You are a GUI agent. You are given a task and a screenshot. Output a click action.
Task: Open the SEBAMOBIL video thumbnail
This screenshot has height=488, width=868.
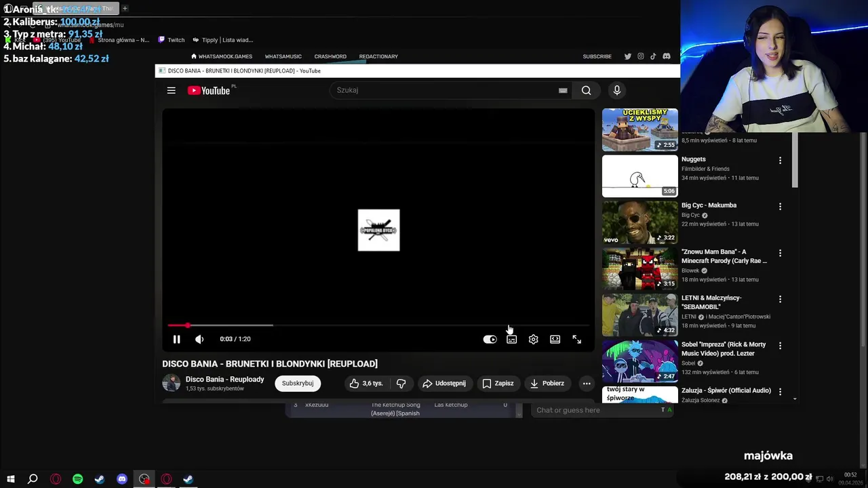click(639, 314)
